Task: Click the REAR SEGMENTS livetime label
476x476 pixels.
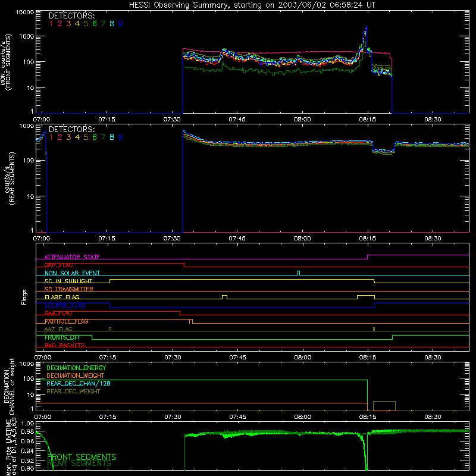Action: (80, 464)
